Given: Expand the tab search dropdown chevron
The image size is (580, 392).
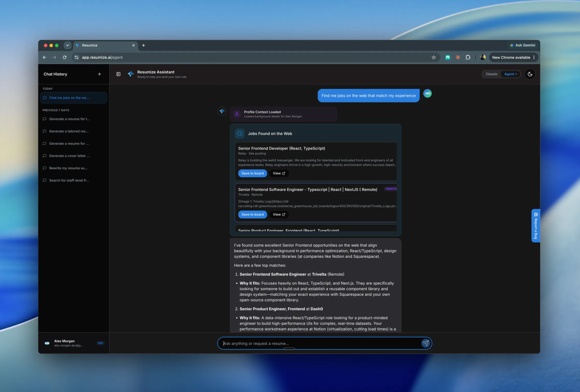Looking at the screenshot, I should (x=67, y=45).
